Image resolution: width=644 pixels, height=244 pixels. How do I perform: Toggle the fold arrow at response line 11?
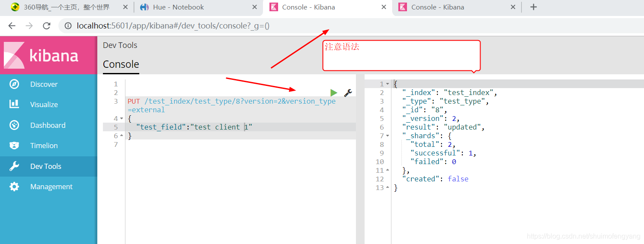point(388,170)
